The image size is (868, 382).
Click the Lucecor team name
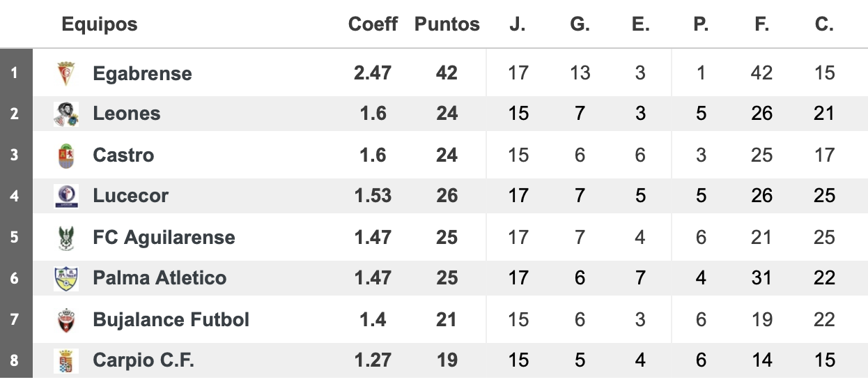coord(130,196)
